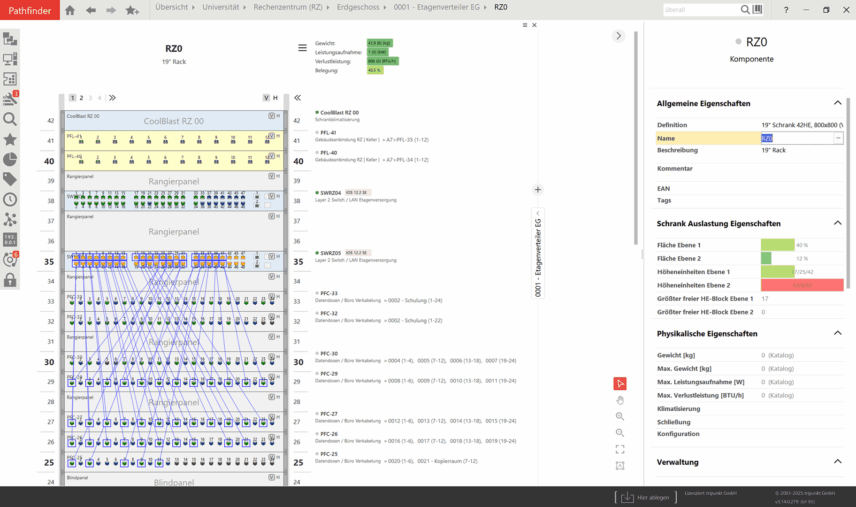This screenshot has height=507, width=856.
Task: Select the hand pan tool
Action: (620, 400)
